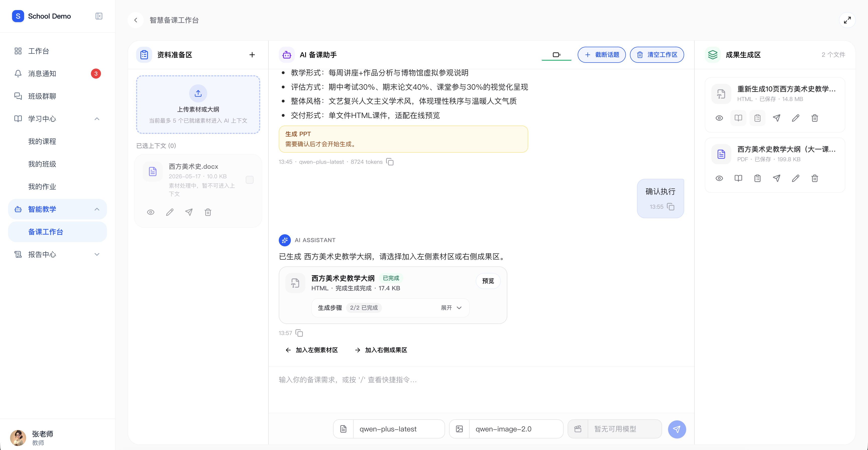The height and width of the screenshot is (450, 868).
Task: Click clipboard icon for 西方美术史教学大纲 PDF
Action: (757, 179)
